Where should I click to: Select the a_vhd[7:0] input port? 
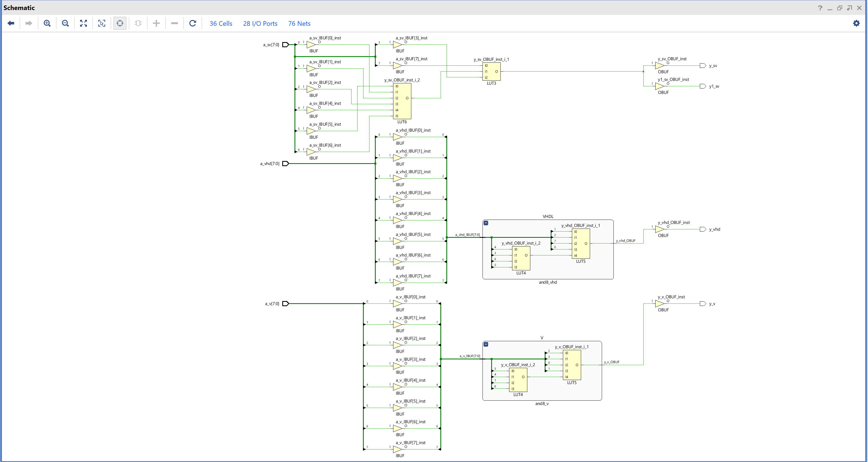286,164
